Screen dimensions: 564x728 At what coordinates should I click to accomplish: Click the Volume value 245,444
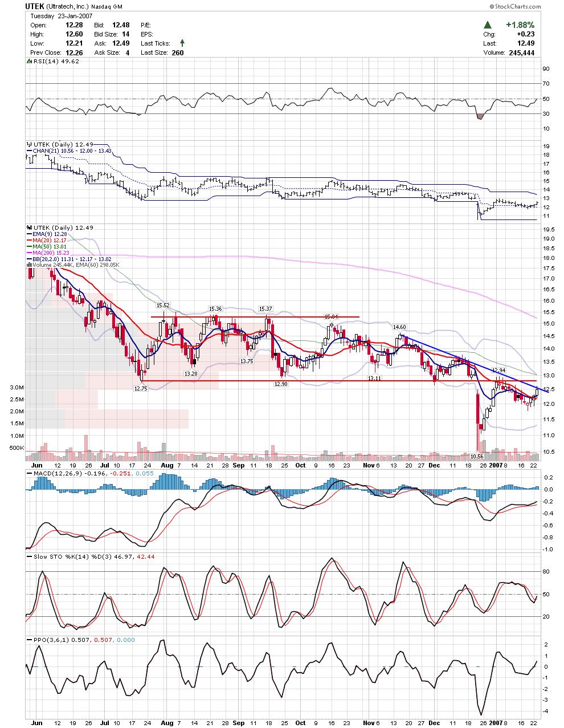point(521,52)
